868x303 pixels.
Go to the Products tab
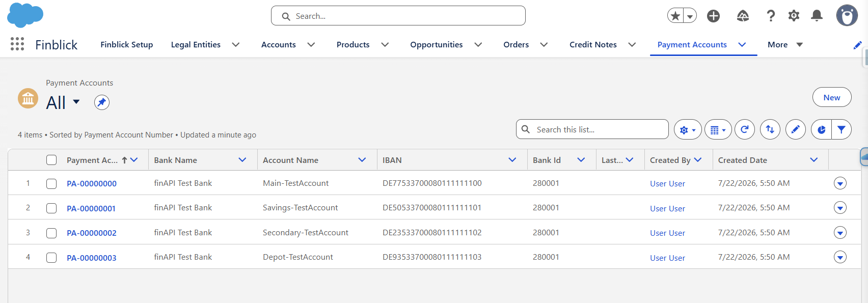coord(353,45)
